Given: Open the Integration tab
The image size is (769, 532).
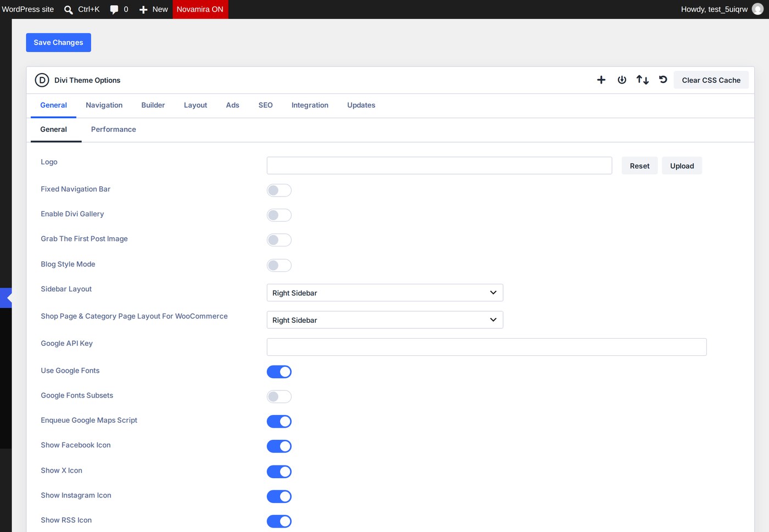Looking at the screenshot, I should click(x=310, y=105).
